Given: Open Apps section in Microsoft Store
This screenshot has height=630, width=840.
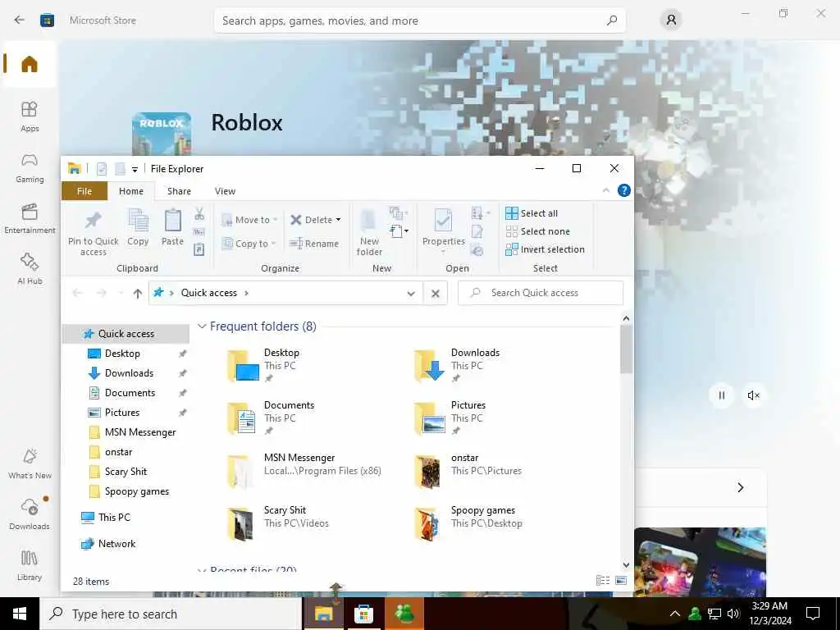Looking at the screenshot, I should point(30,116).
